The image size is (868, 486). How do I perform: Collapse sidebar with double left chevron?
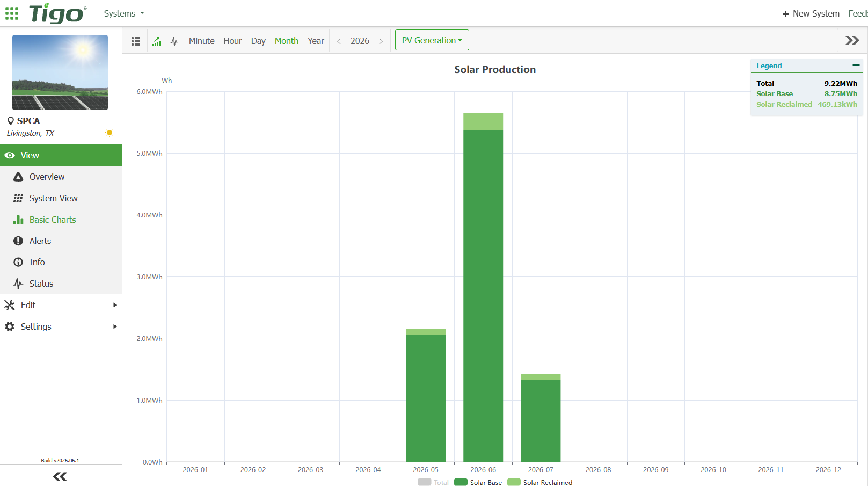pyautogui.click(x=60, y=476)
